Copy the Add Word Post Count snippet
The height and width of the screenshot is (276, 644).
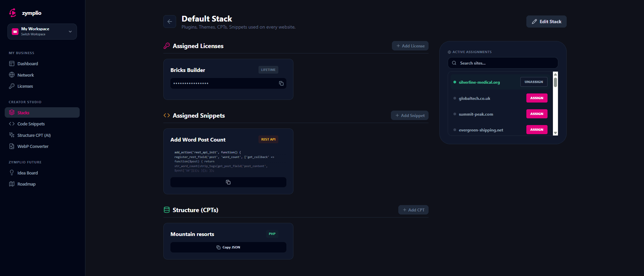228,182
